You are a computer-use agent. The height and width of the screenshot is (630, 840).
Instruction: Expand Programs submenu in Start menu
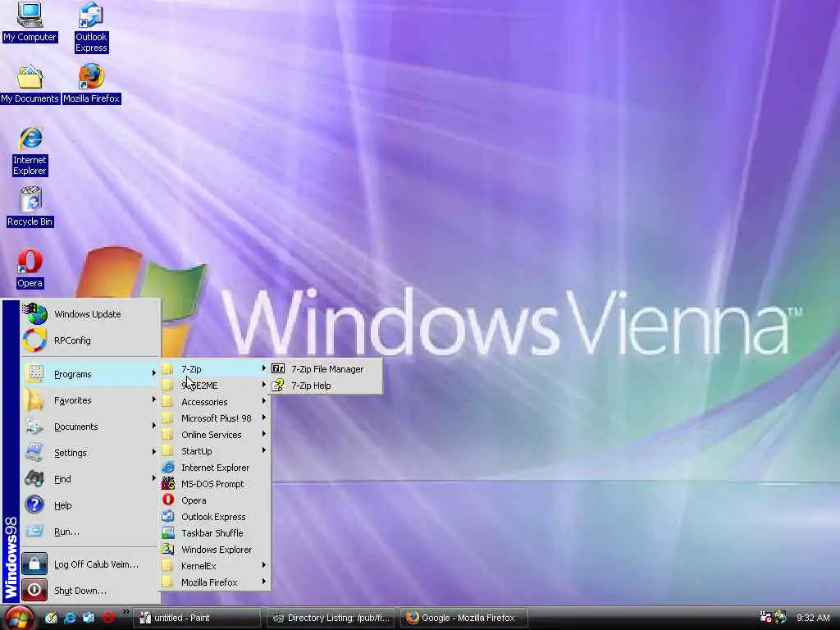coord(90,374)
